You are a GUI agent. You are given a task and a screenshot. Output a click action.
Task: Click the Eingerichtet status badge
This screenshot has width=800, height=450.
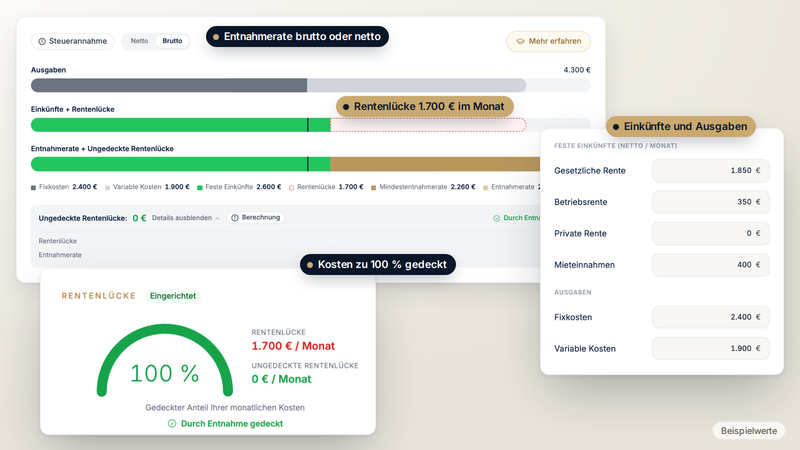click(x=172, y=296)
